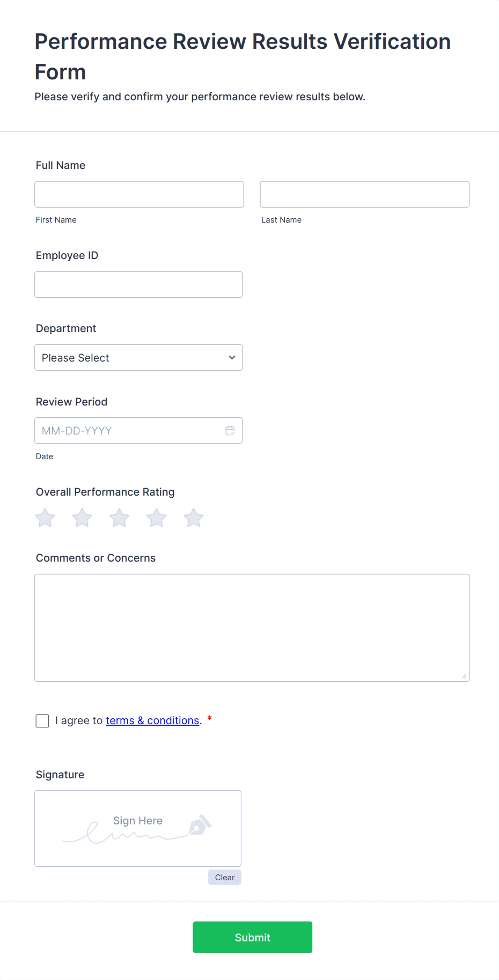This screenshot has height=980, width=499.
Task: Select the Employee ID field
Action: point(138,285)
